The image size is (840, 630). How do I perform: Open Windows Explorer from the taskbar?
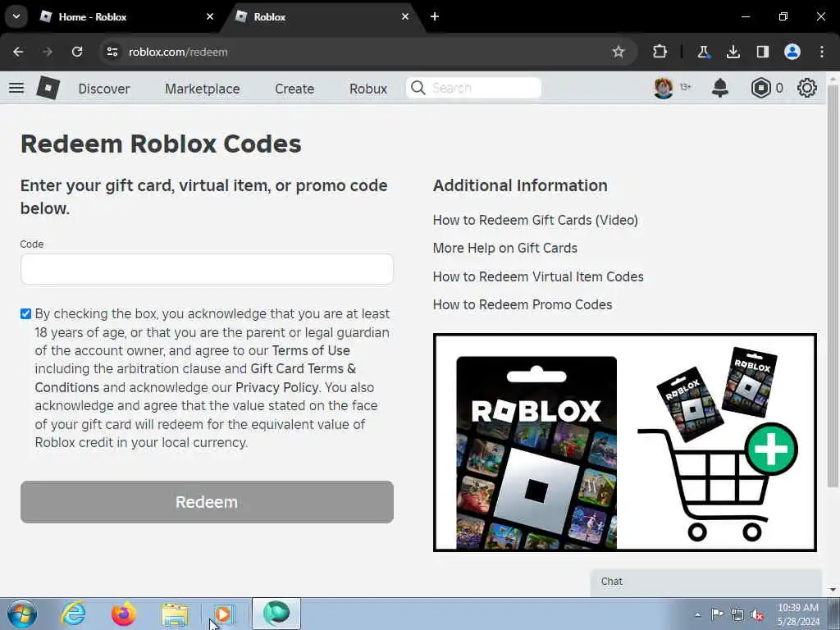(x=175, y=614)
